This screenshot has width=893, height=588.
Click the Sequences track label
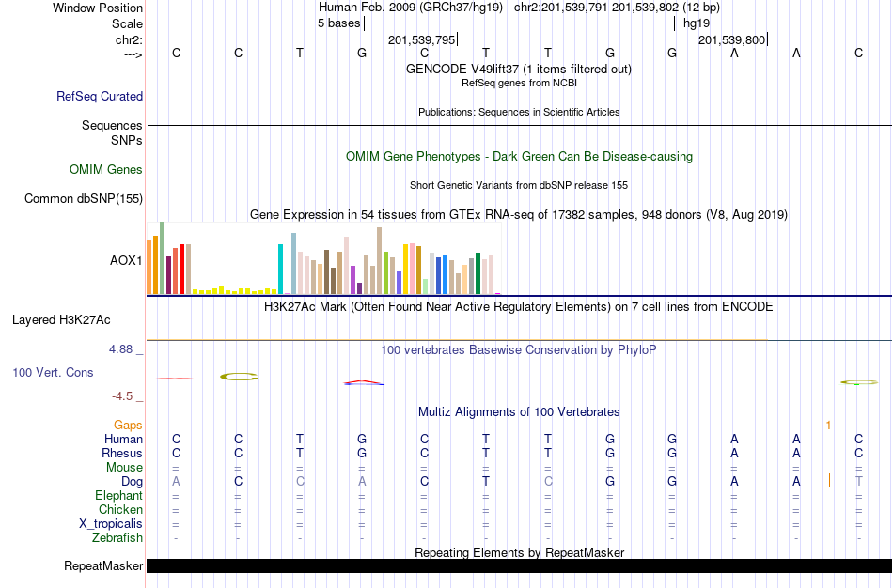pos(112,125)
